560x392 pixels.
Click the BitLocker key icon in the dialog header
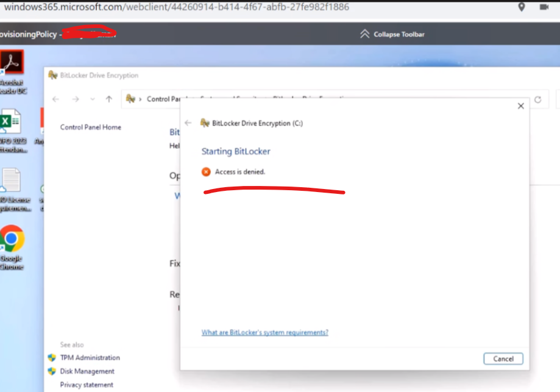[x=205, y=123]
